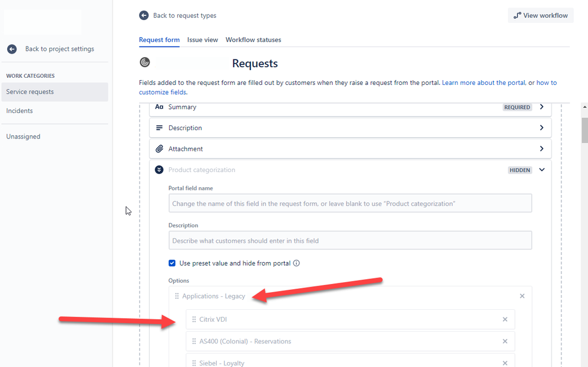Select the Siebel - Loyalty option text

(x=222, y=363)
